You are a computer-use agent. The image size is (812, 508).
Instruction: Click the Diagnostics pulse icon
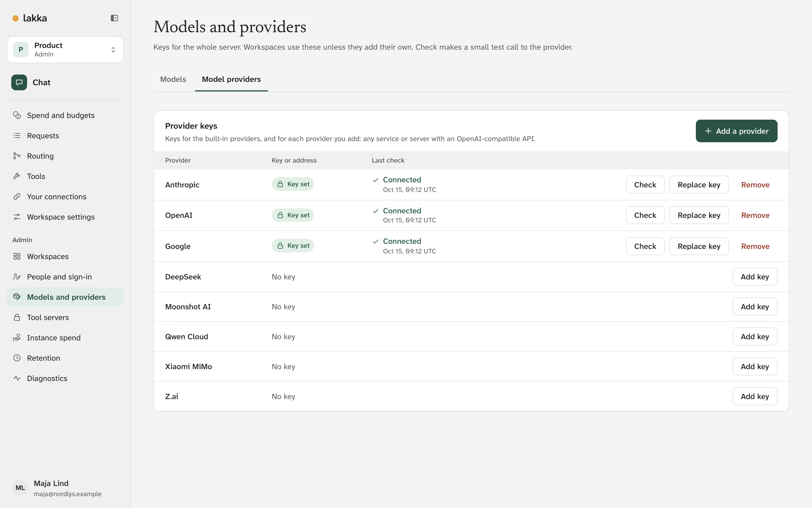pos(17,378)
